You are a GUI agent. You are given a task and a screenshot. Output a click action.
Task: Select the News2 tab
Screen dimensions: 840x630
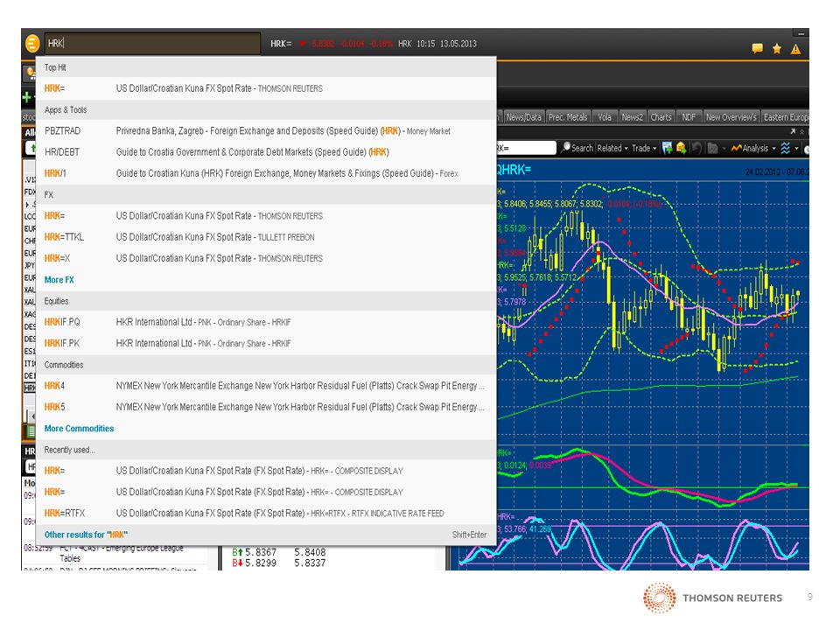pos(632,116)
